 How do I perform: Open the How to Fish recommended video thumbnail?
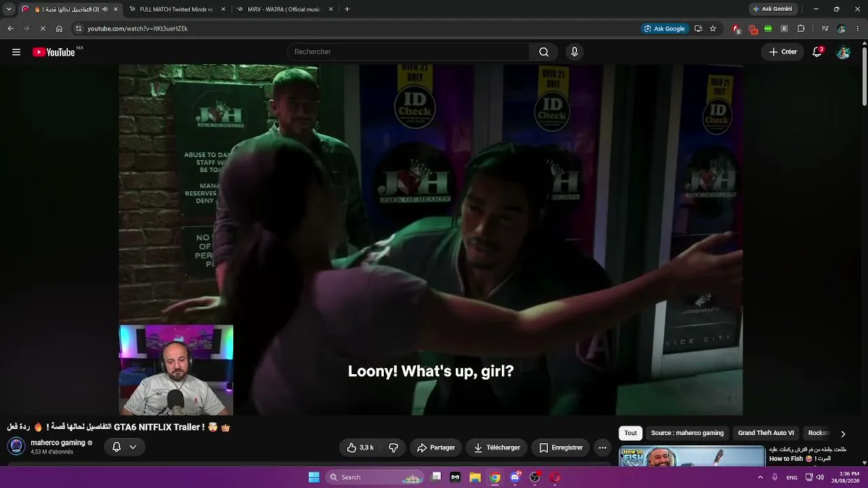(x=692, y=456)
